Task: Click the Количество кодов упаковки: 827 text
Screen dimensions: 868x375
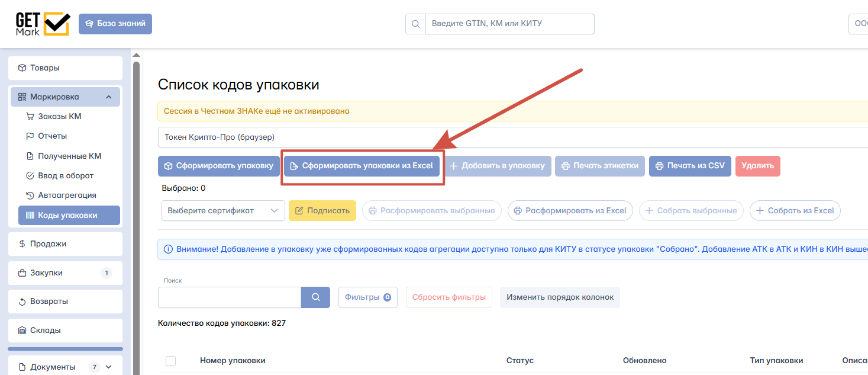Action: click(222, 323)
